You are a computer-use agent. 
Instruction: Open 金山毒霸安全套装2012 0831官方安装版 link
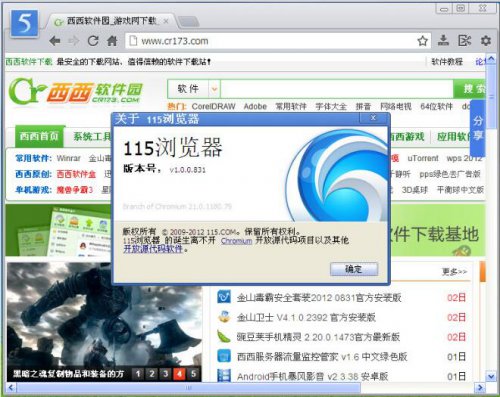[319, 298]
